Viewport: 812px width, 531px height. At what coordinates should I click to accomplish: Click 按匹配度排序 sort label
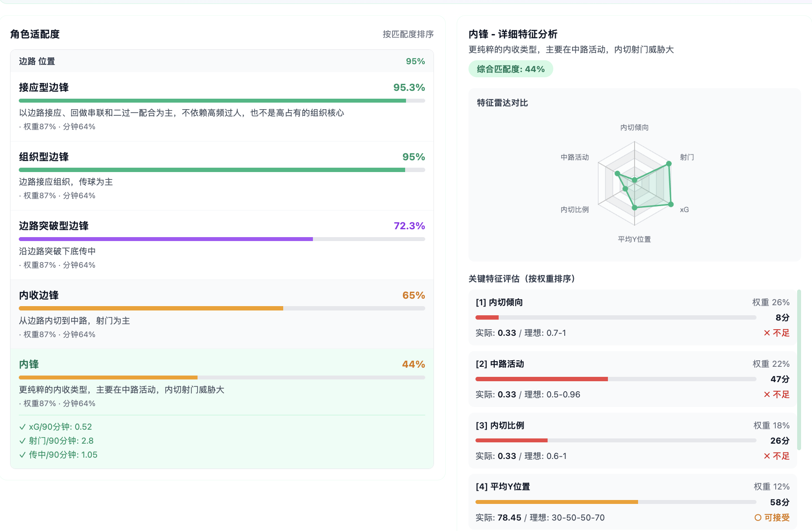[x=408, y=34]
